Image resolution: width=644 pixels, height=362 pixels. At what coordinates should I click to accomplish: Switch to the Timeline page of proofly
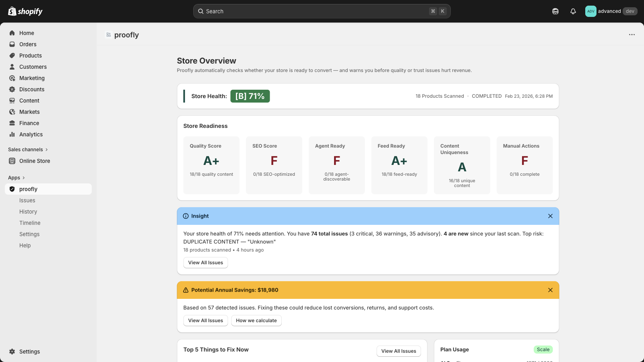click(x=30, y=223)
